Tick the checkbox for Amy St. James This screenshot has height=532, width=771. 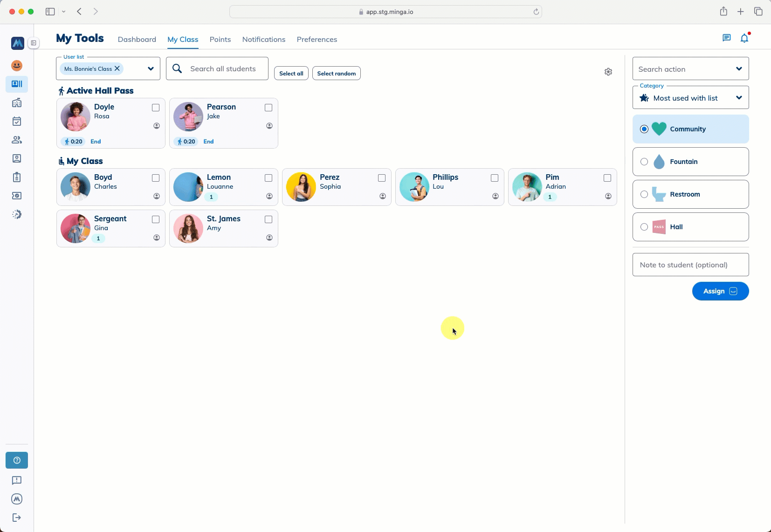[268, 219]
